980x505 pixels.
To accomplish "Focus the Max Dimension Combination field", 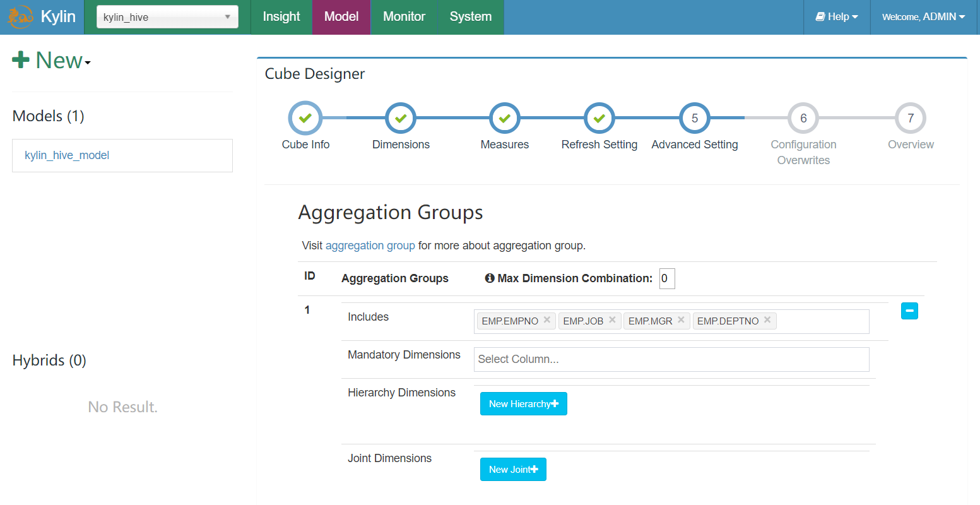I will coord(667,278).
